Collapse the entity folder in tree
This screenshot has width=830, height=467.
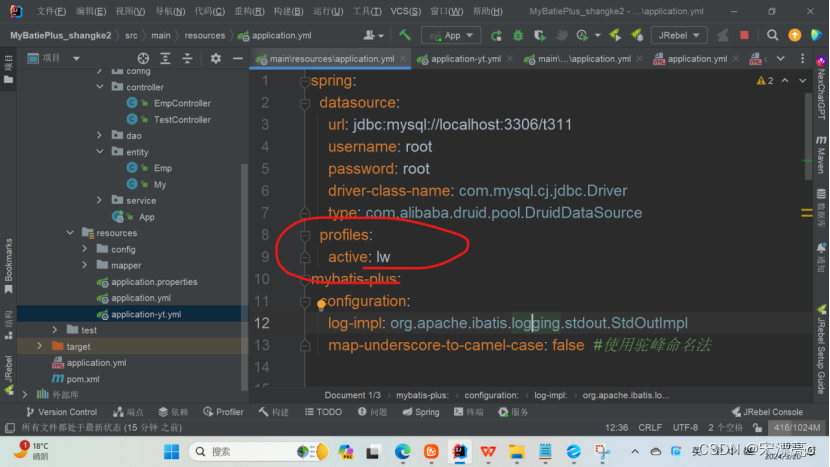(x=100, y=152)
